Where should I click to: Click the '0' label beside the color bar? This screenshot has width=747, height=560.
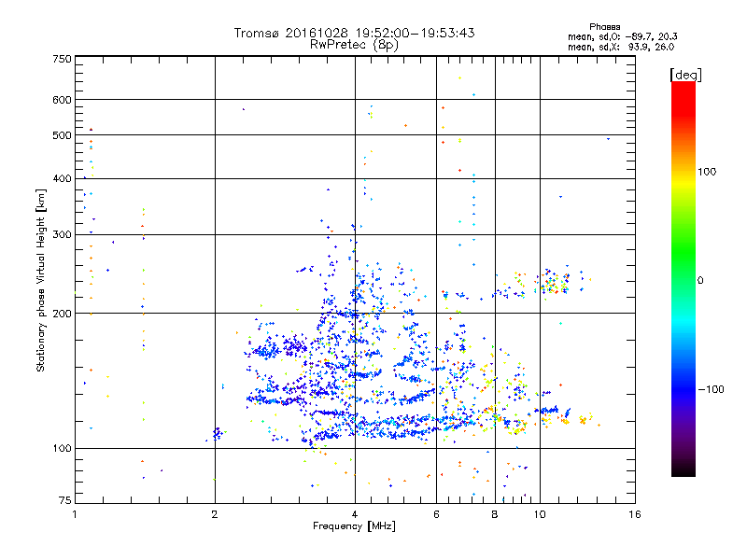pyautogui.click(x=700, y=280)
